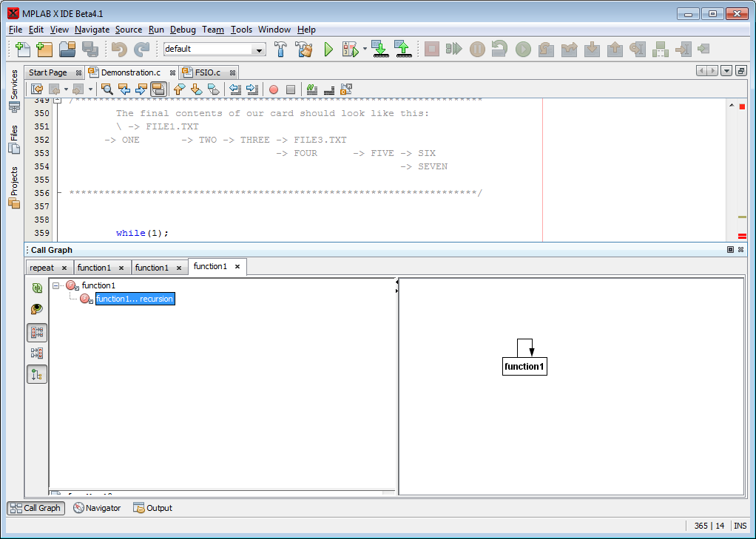Toggle the overridden-functions tree button
Viewport: 756px width, 539px height.
coord(37,375)
